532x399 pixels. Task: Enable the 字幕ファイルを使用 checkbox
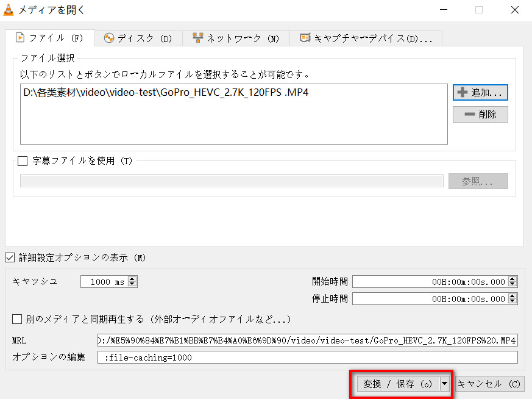[x=22, y=161]
